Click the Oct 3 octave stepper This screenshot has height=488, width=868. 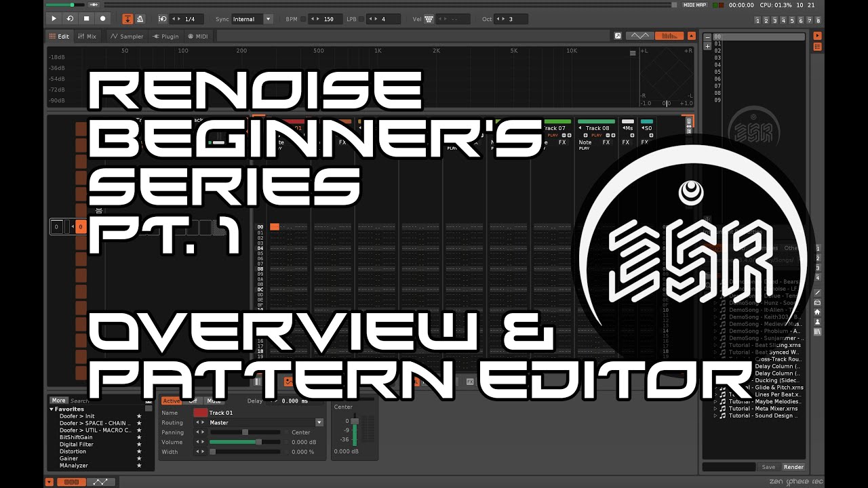(x=511, y=19)
